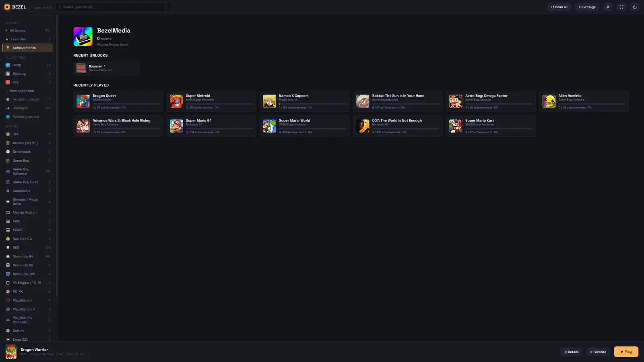Select NES system in sidebar
The height and width of the screenshot is (362, 644).
pos(27,248)
